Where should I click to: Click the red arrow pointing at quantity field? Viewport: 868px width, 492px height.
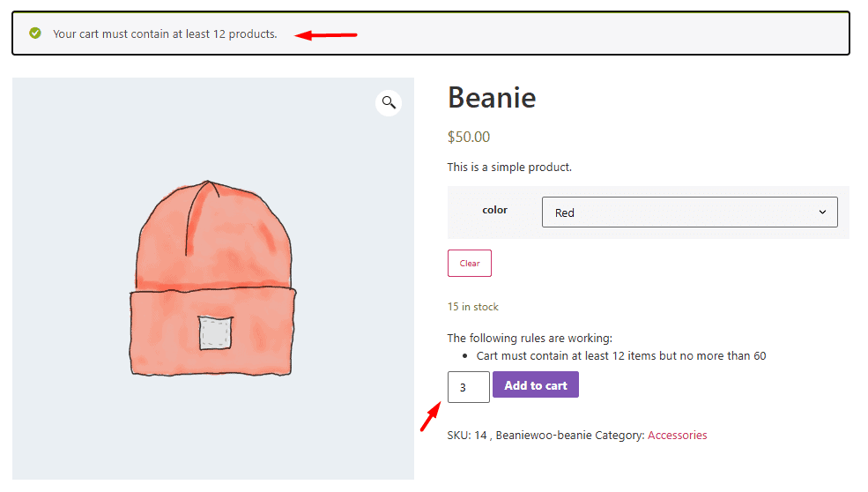pos(430,416)
